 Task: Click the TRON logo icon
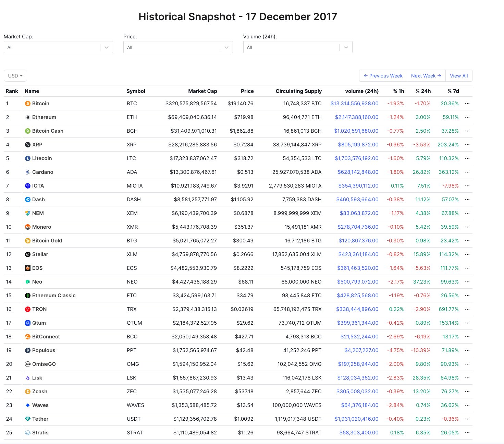[28, 309]
